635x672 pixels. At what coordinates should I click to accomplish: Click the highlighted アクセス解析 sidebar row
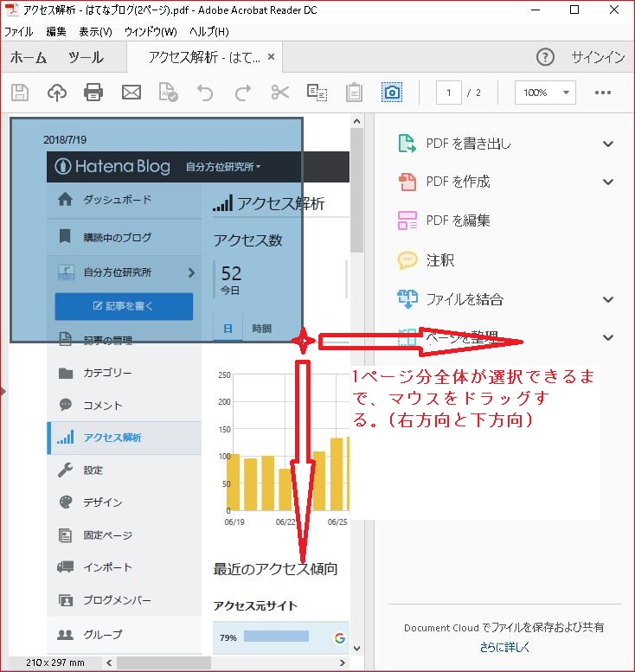124,438
